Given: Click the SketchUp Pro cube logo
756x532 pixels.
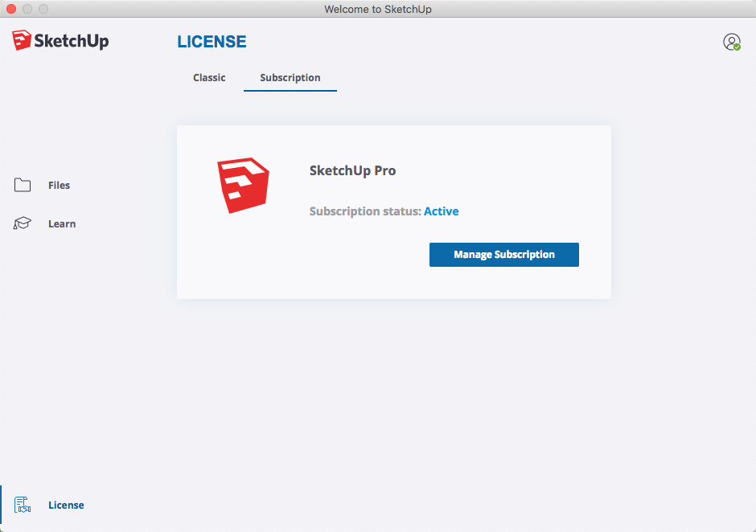Looking at the screenshot, I should [x=243, y=185].
